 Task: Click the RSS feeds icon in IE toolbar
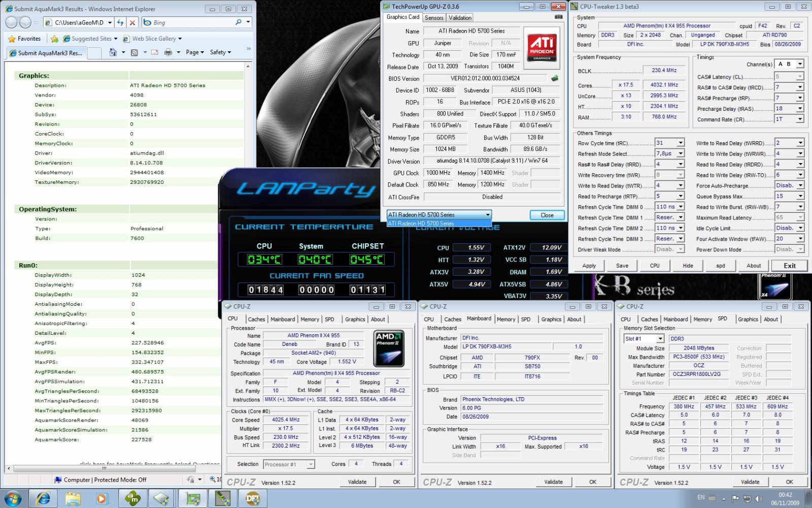click(x=134, y=52)
